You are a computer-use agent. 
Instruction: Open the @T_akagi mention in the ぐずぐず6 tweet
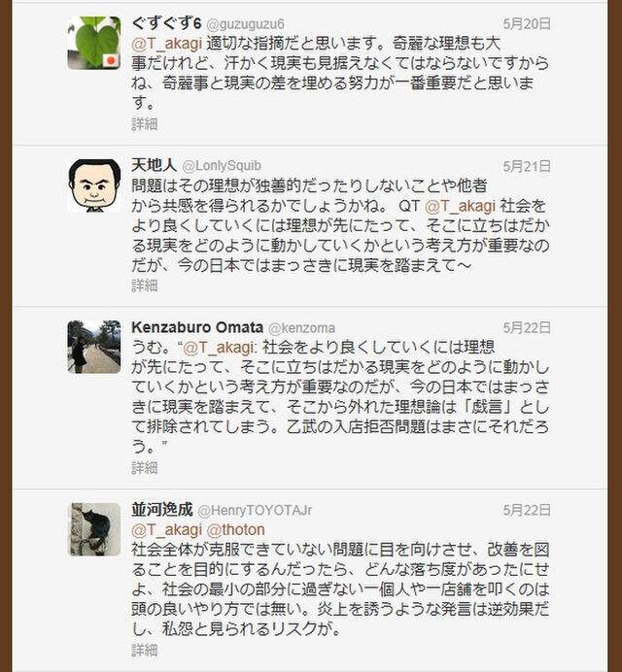click(166, 44)
